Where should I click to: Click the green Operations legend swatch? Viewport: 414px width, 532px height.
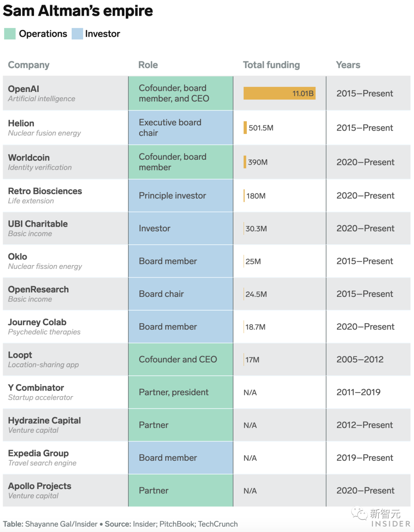click(10, 34)
